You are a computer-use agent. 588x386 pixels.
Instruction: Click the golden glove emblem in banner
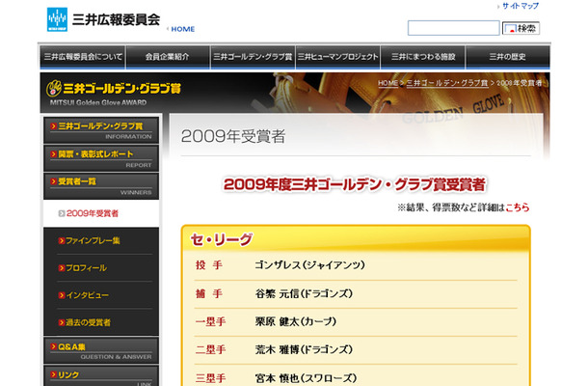54,89
